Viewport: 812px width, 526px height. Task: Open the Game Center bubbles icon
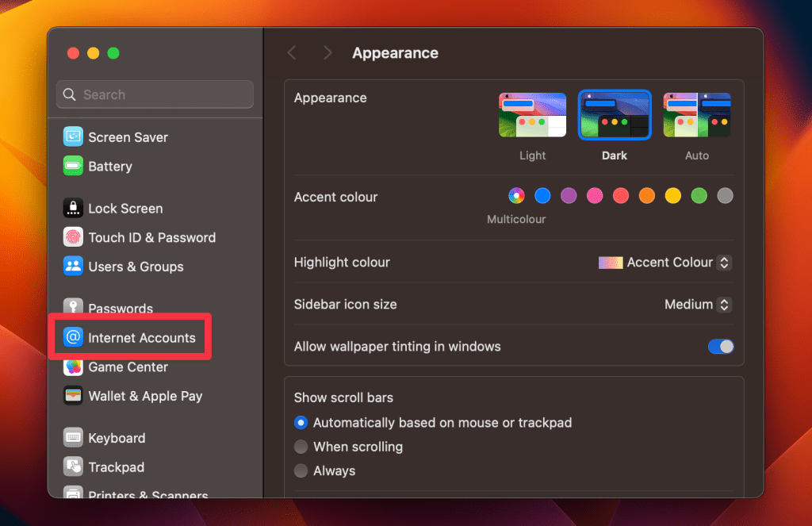(73, 367)
